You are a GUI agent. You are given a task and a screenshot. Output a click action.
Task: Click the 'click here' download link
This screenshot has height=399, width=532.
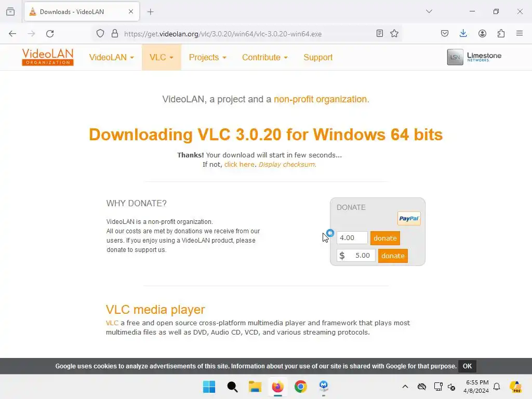pos(239,165)
